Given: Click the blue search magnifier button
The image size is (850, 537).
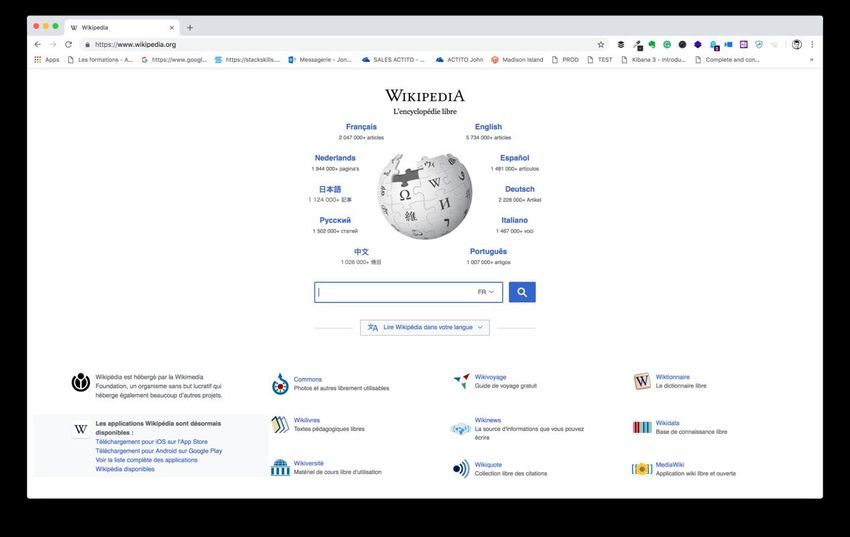Looking at the screenshot, I should point(522,292).
